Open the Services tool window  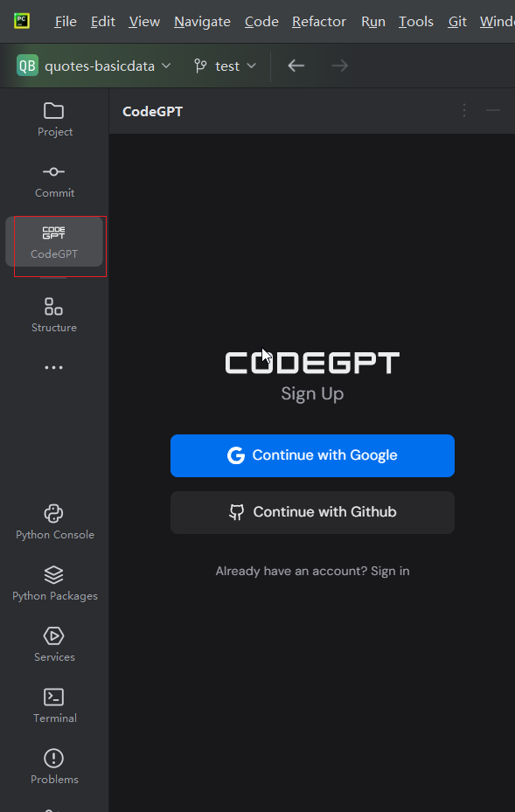coord(54,645)
